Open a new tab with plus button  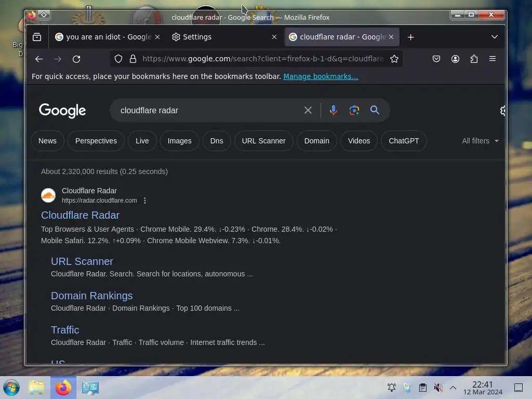pos(411,37)
